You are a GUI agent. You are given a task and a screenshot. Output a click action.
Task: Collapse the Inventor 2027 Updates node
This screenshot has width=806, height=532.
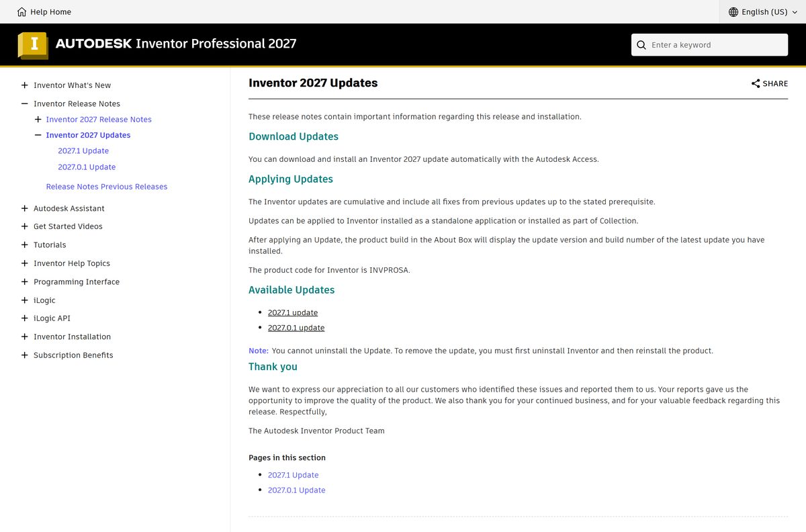click(38, 135)
